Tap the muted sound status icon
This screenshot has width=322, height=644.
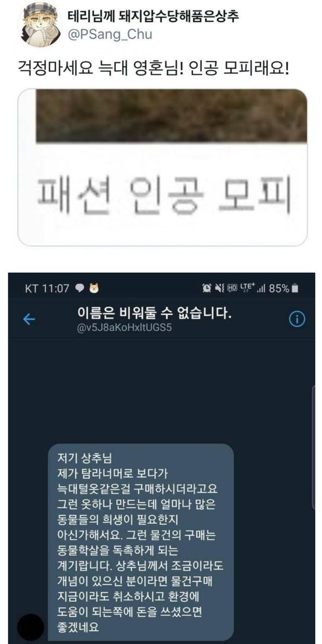click(x=219, y=288)
